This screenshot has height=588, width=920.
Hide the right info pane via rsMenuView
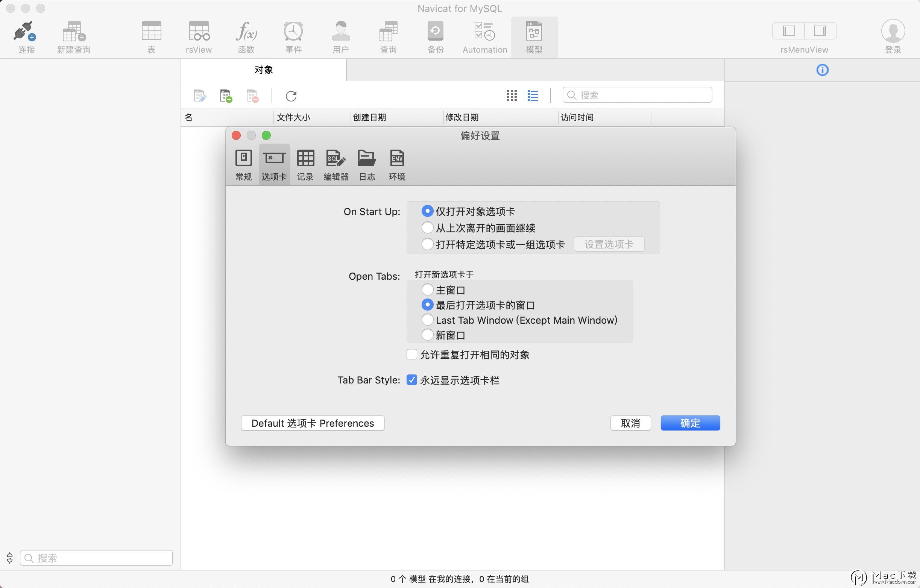click(820, 31)
